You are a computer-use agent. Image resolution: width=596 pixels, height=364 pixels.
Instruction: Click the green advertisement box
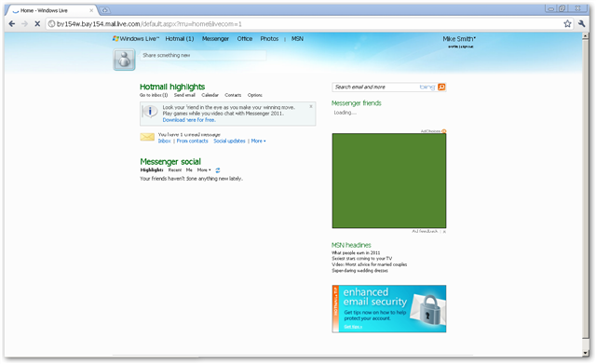click(x=389, y=181)
